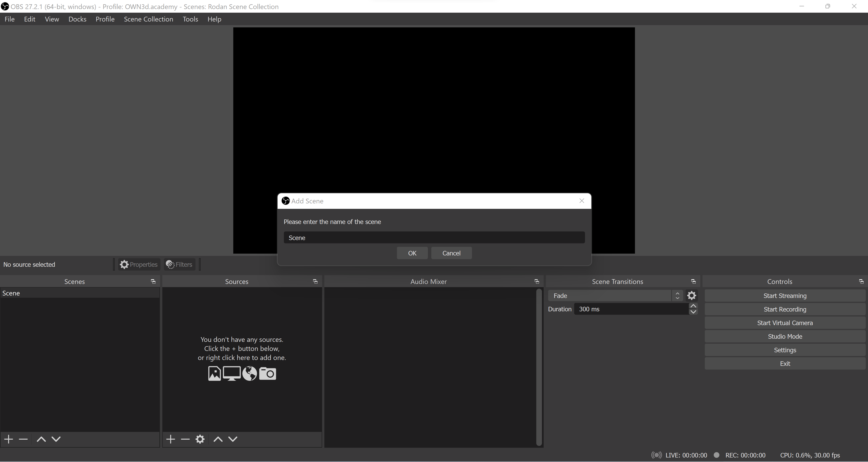Screen dimensions: 868x462
Task: Open the Scene Collection menu
Action: point(148,19)
